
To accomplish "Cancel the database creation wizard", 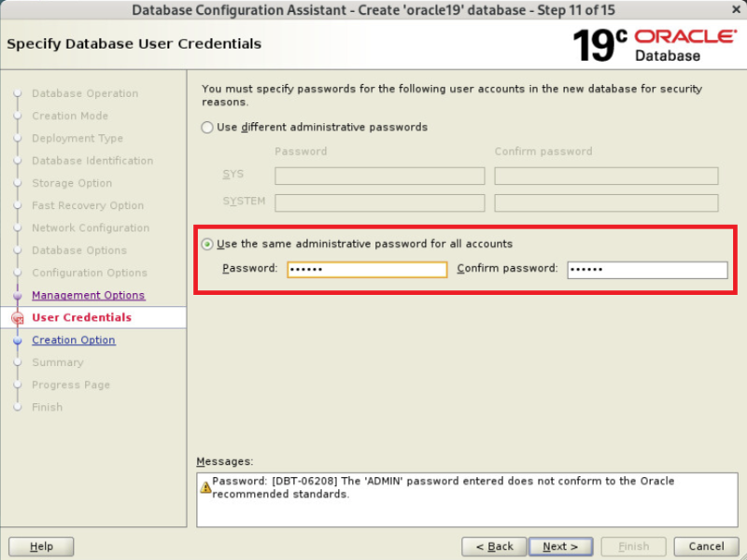I will [706, 546].
